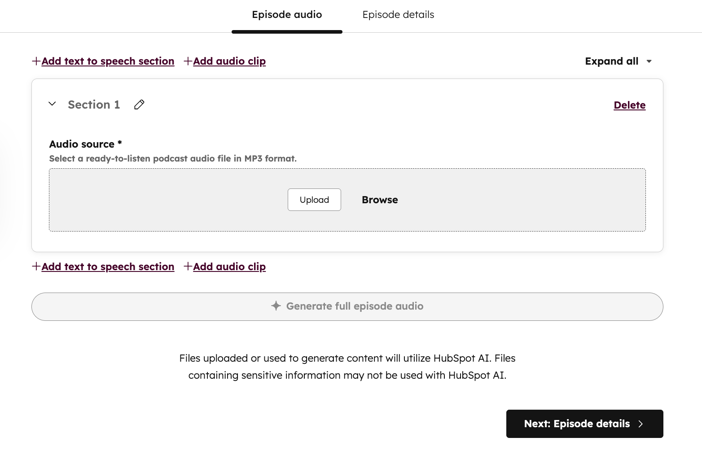702x455 pixels.
Task: Click the sparkle icon on Generate button
Action: [276, 306]
